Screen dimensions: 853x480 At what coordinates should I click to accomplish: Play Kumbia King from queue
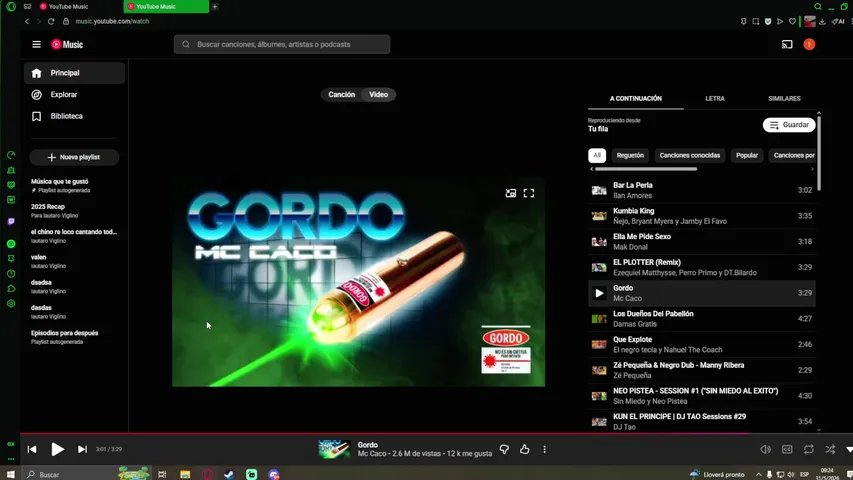point(701,216)
